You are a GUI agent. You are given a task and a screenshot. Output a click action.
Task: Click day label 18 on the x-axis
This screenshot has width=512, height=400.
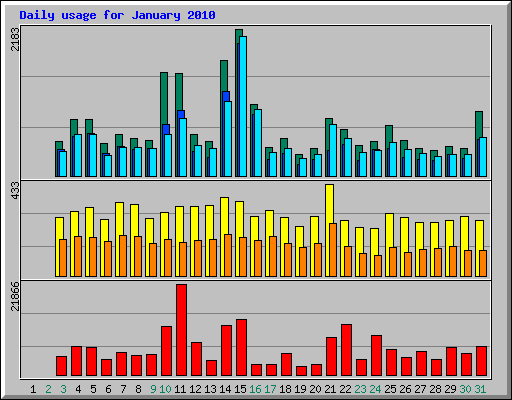click(285, 389)
